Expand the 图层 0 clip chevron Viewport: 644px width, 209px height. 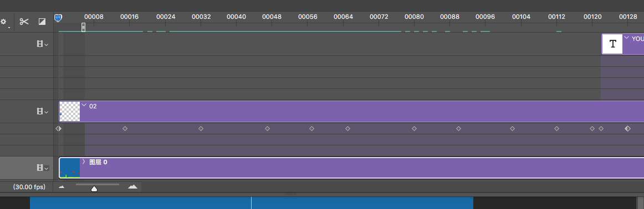coord(84,161)
